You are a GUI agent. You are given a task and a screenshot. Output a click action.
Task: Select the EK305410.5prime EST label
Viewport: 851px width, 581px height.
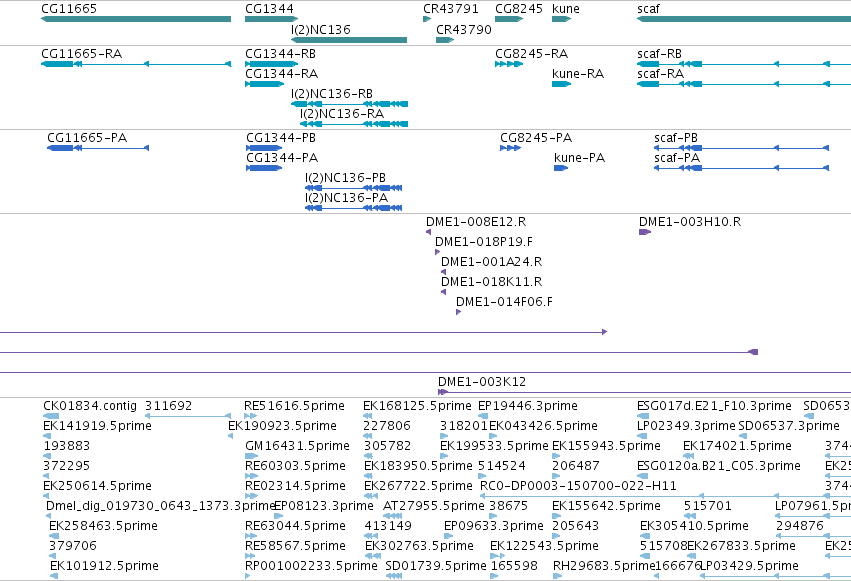[694, 526]
